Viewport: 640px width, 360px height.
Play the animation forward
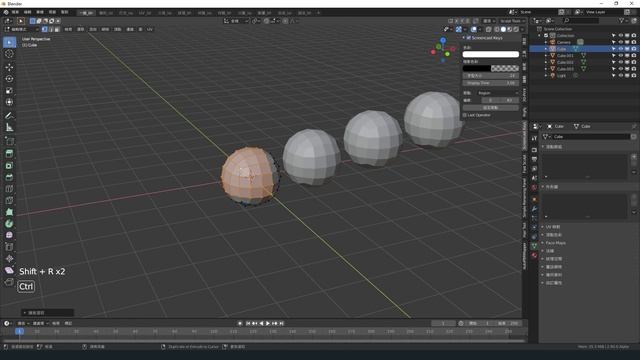click(x=268, y=323)
